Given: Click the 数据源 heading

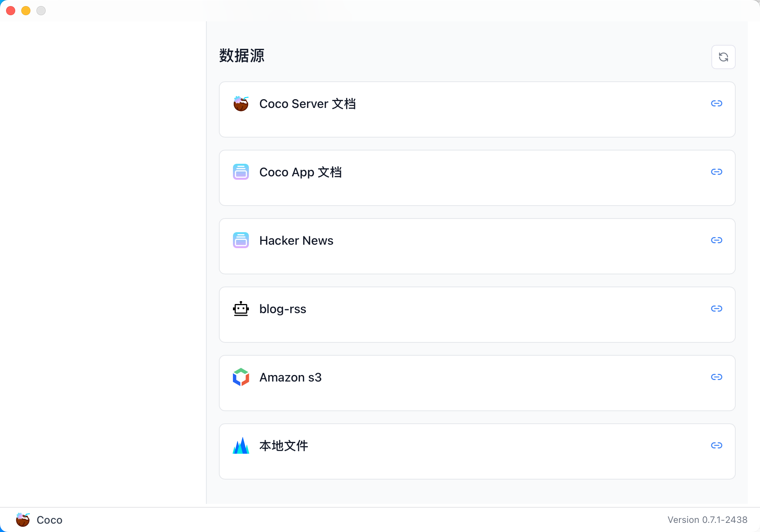Looking at the screenshot, I should click(242, 56).
